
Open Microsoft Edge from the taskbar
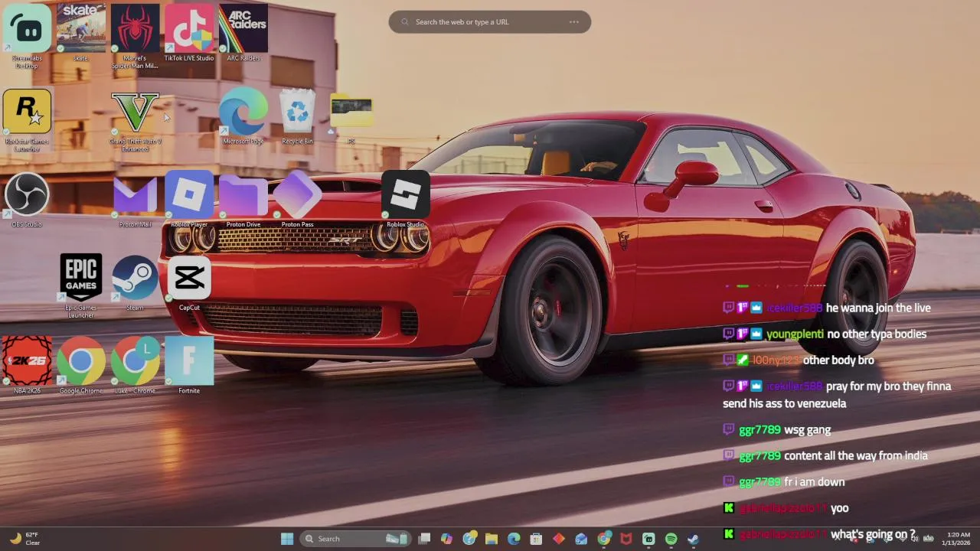click(x=514, y=539)
